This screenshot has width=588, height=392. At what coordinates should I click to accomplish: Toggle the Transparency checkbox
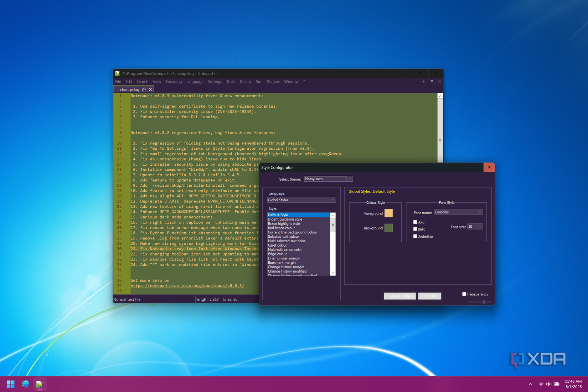click(x=464, y=294)
